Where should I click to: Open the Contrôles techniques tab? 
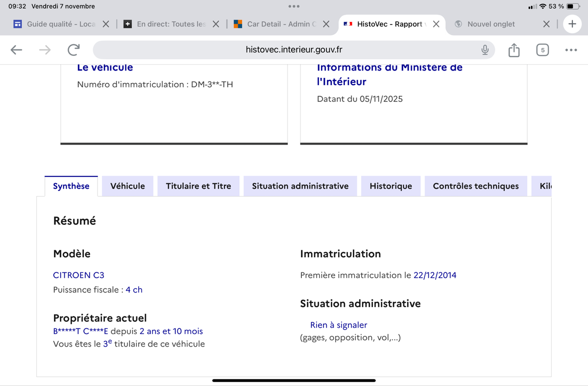pyautogui.click(x=476, y=186)
